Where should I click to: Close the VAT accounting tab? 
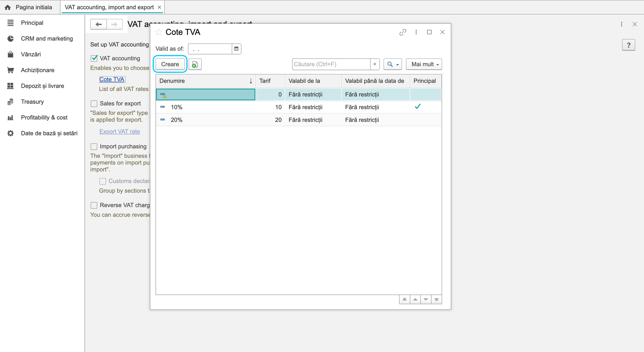click(159, 7)
